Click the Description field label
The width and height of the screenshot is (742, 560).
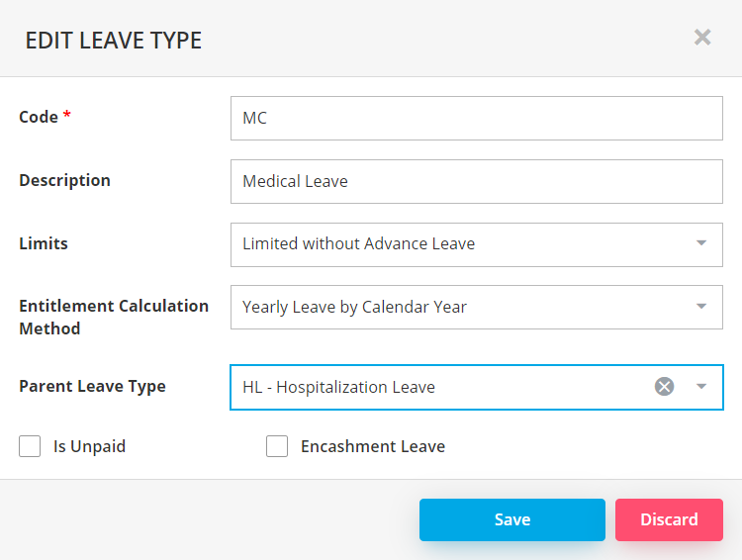64,180
